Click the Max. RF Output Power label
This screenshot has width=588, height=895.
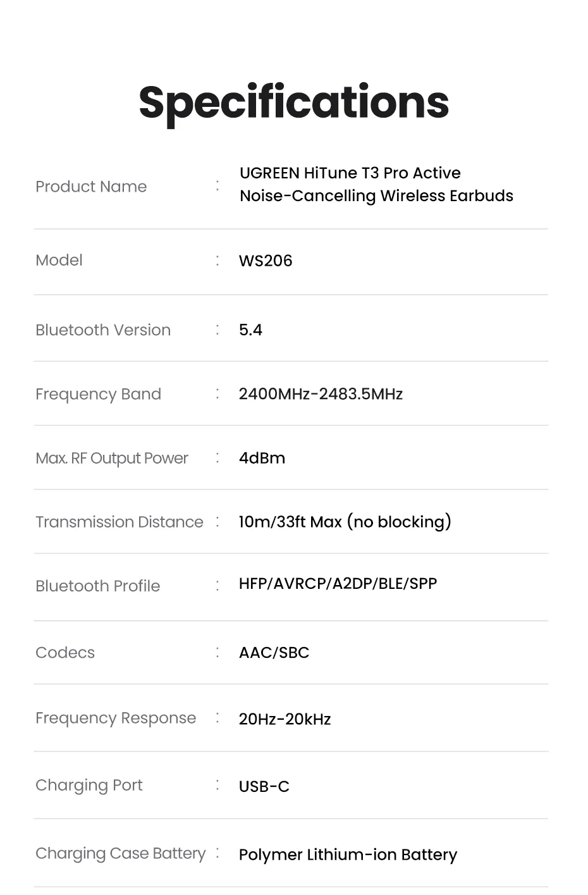coord(112,458)
